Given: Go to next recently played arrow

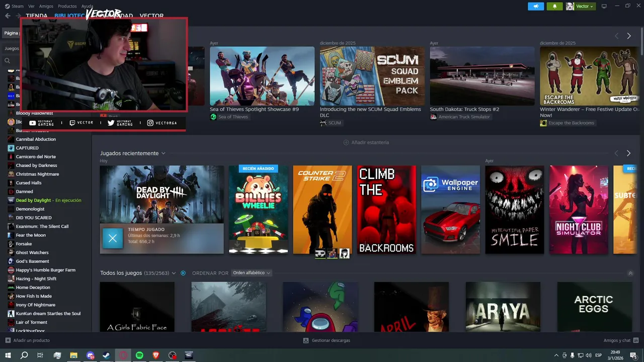Looking at the screenshot, I should pos(628,153).
